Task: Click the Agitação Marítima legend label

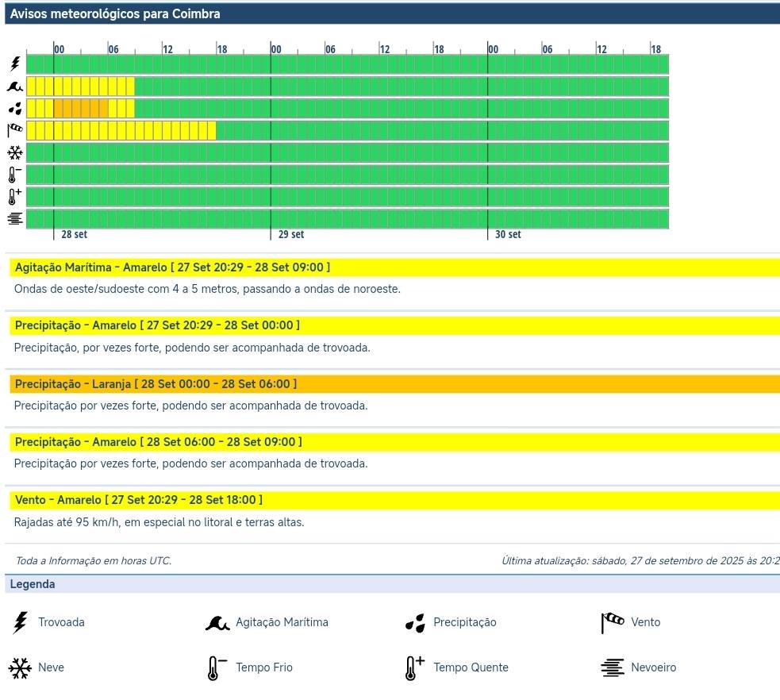Action: tap(282, 623)
